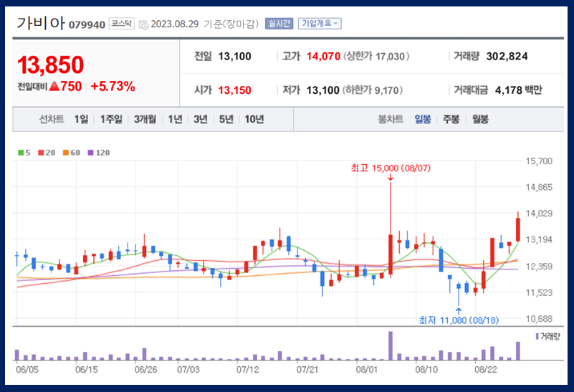
Task: Click the 전일 value 13,100
Action: coord(234,57)
